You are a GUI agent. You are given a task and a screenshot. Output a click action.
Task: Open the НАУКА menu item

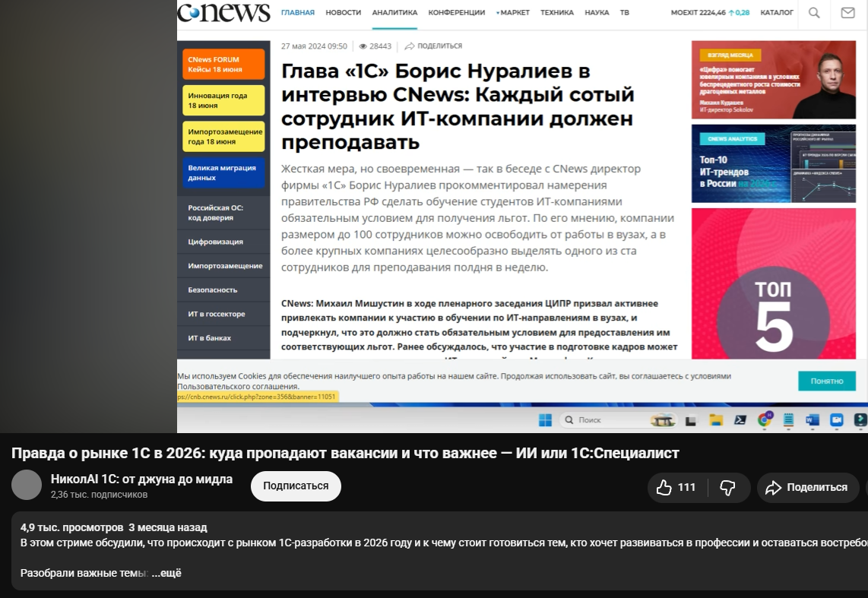597,12
